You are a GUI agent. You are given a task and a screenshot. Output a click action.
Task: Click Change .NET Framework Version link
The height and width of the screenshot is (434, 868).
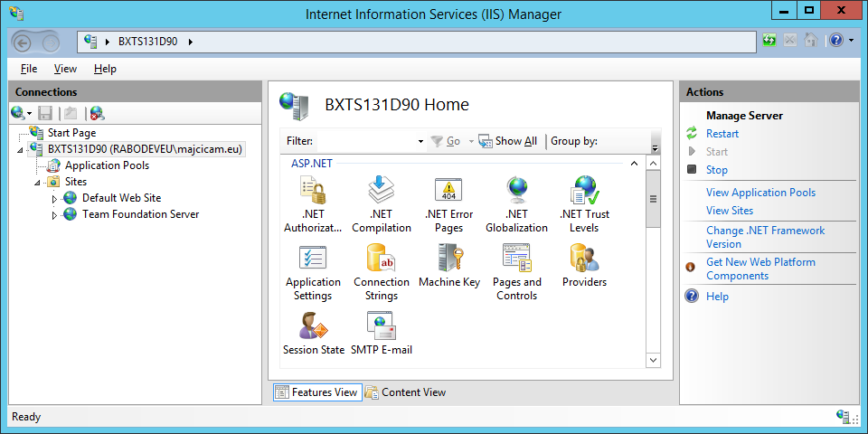click(x=765, y=237)
